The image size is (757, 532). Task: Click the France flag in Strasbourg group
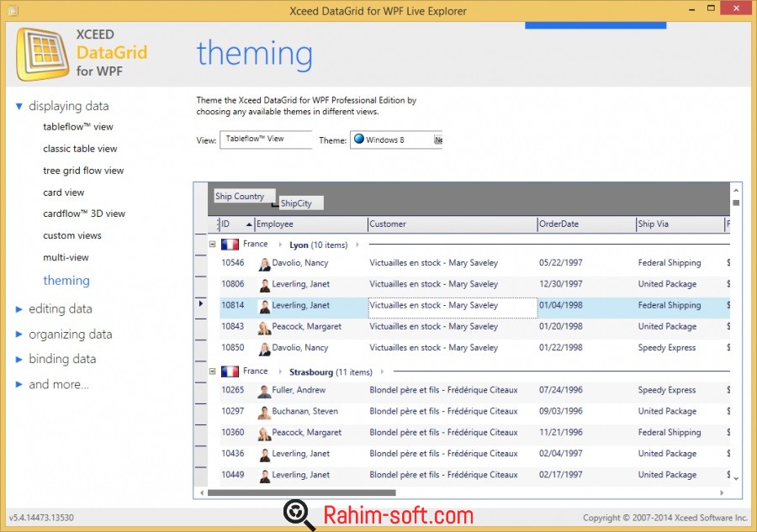(x=230, y=371)
